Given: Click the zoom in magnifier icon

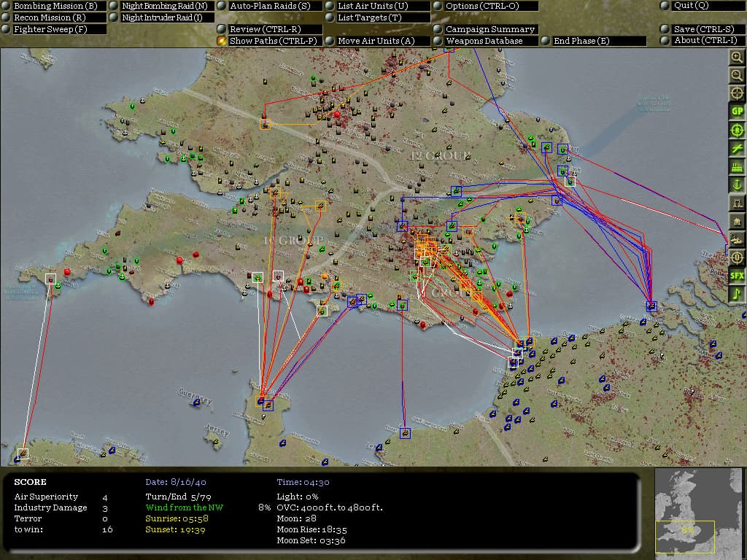Looking at the screenshot, I should [x=737, y=58].
